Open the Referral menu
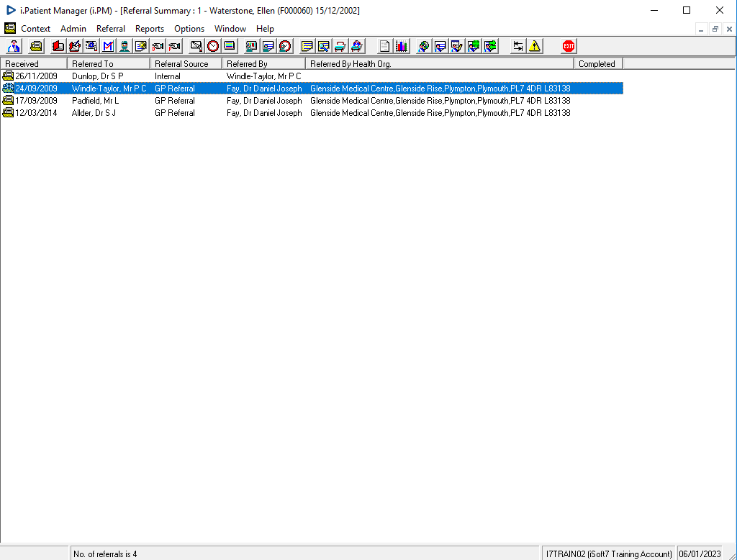The image size is (737, 560). [x=110, y=29]
